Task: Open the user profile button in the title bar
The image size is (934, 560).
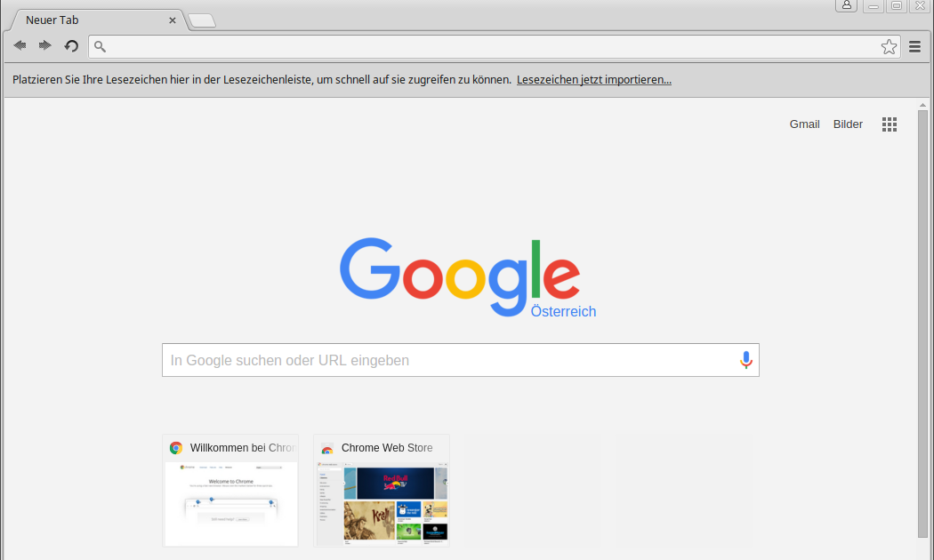Action: pos(847,5)
